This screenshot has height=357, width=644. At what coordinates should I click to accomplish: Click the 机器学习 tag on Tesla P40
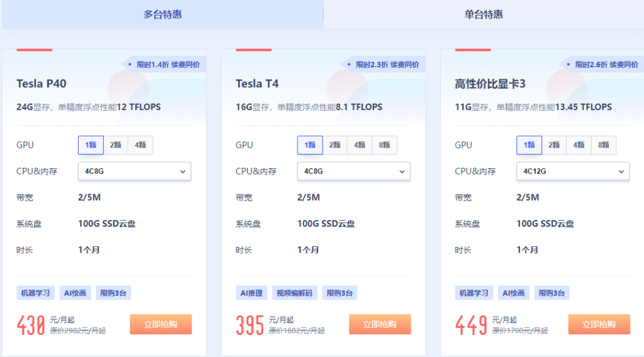35,293
